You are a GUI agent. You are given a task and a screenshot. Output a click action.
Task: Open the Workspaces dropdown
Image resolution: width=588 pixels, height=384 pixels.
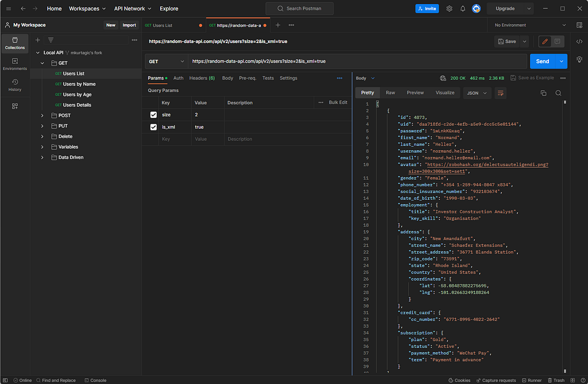tap(87, 9)
